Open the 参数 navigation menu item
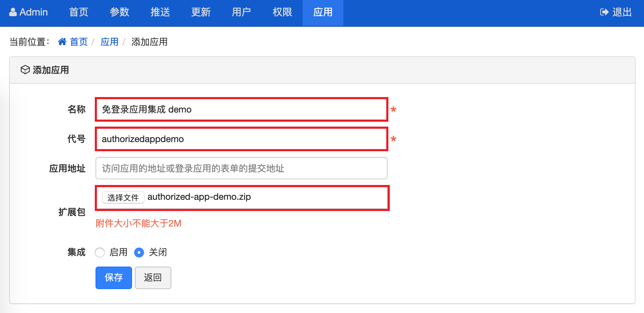644x313 pixels. coord(119,12)
